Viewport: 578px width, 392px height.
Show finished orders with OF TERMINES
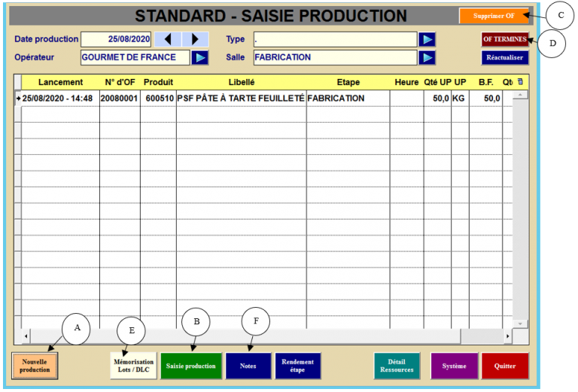pyautogui.click(x=505, y=39)
